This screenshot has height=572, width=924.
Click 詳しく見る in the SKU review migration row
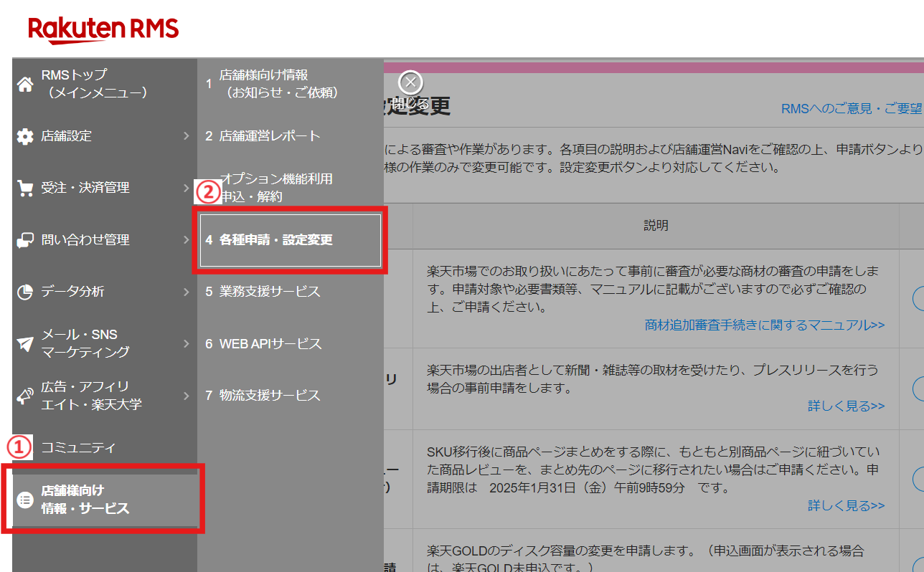(847, 505)
